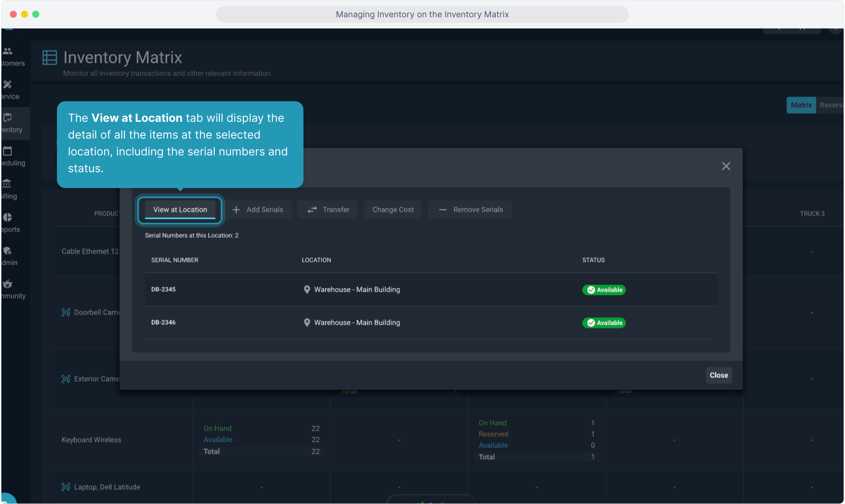The width and height of the screenshot is (845, 504).
Task: Open the Billing bank icon
Action: click(7, 184)
